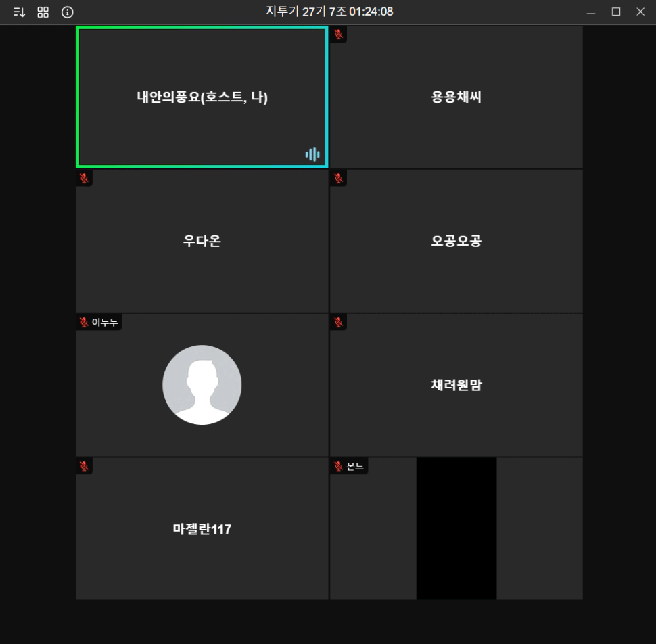656x644 pixels.
Task: Click the meeting title 지투기 27기 7조
Action: click(x=306, y=11)
